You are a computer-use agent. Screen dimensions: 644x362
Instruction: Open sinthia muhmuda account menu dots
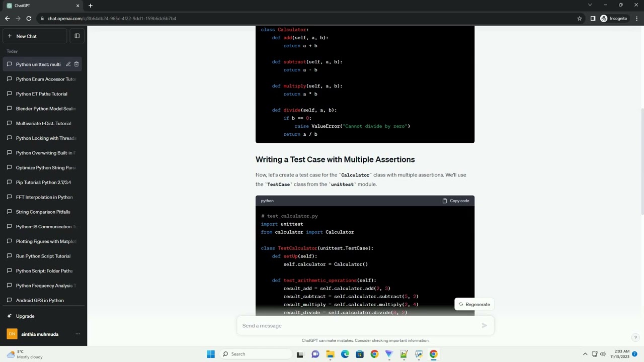point(77,334)
